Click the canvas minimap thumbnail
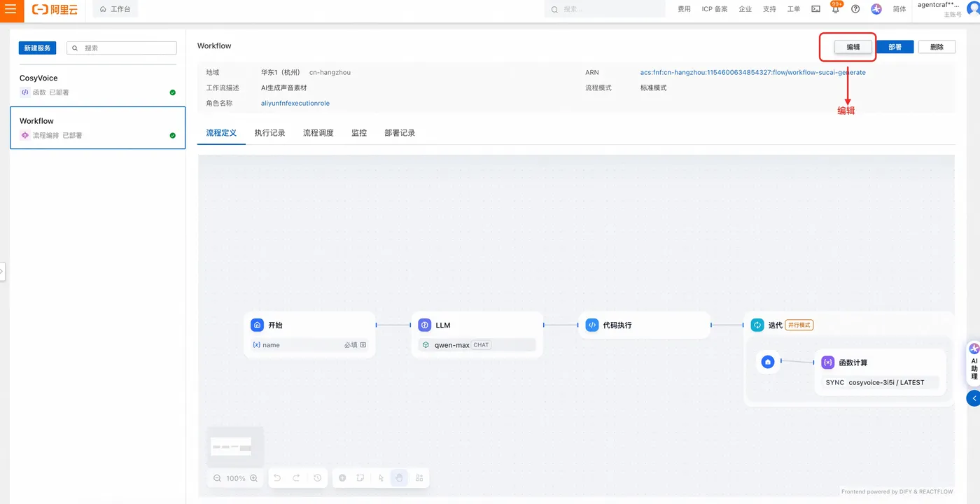The height and width of the screenshot is (504, 980). (x=235, y=447)
